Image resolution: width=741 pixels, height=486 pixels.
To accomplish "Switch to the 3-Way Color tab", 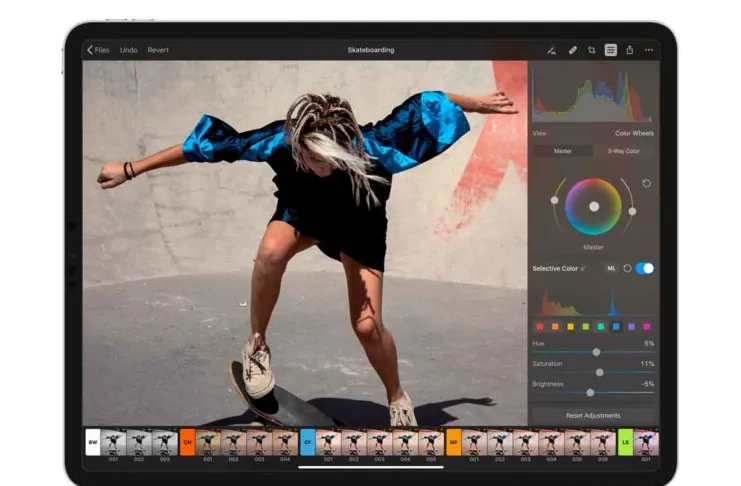I will pyautogui.click(x=623, y=151).
